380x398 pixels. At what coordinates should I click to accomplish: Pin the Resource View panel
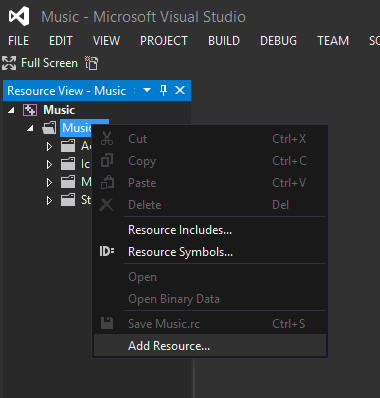coord(163,90)
